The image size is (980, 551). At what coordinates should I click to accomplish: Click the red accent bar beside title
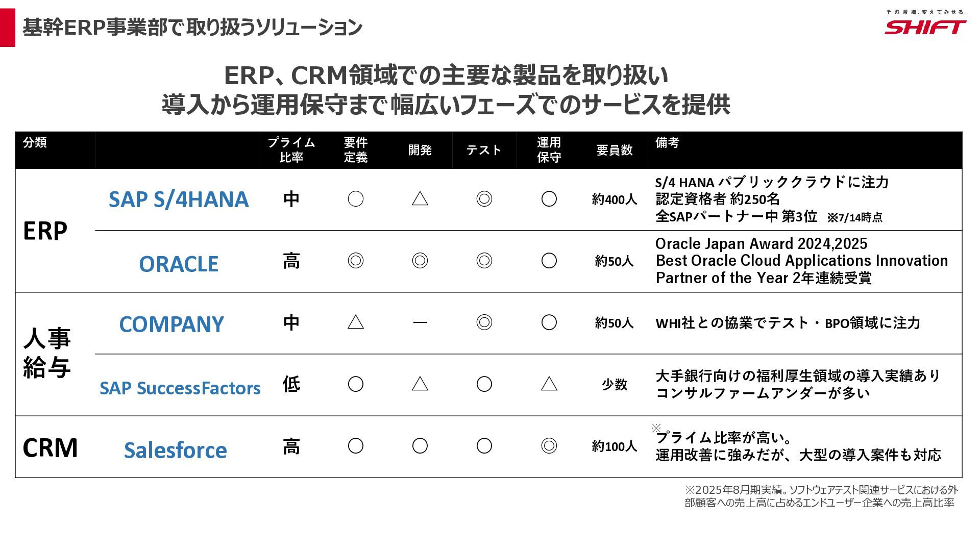click(8, 28)
